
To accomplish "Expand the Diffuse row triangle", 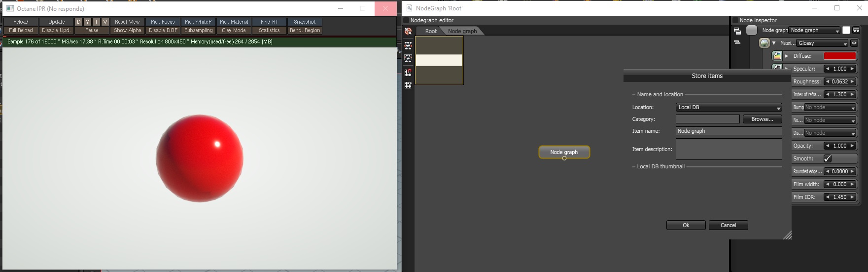I will coord(787,56).
